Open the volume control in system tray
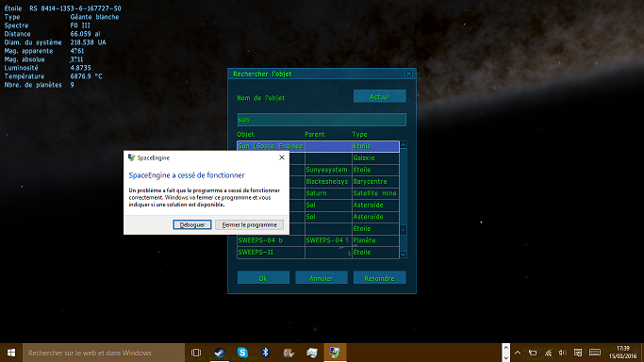 pyautogui.click(x=563, y=353)
